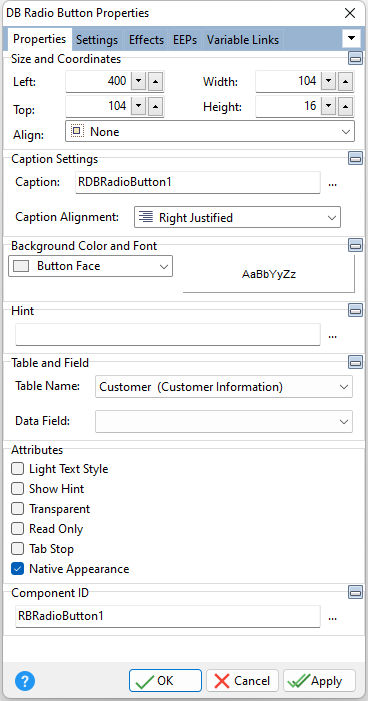Click the OK button

[x=165, y=681]
